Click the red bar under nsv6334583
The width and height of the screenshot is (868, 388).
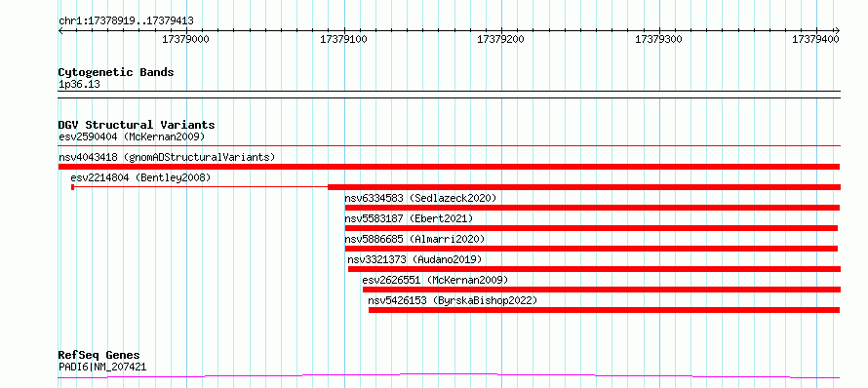tap(592, 208)
